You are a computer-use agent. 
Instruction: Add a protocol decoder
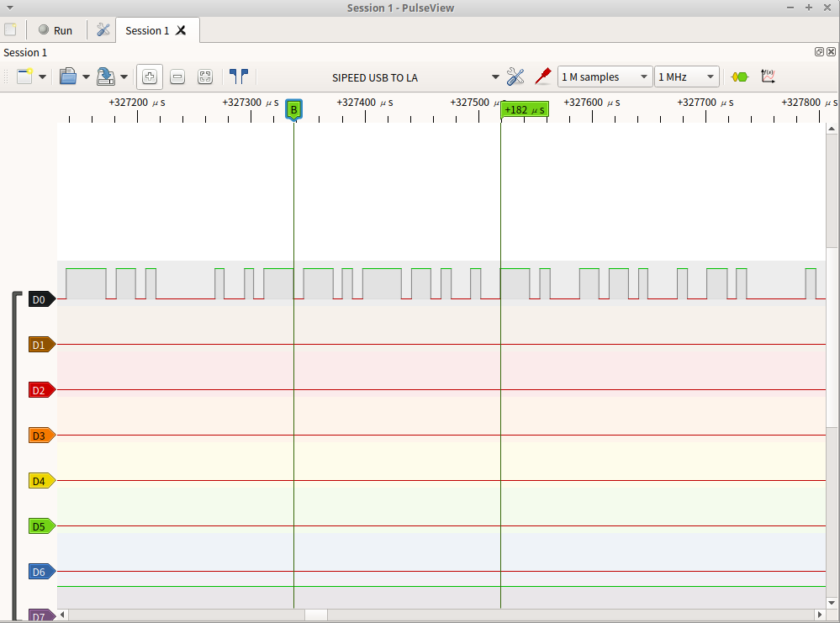click(740, 77)
